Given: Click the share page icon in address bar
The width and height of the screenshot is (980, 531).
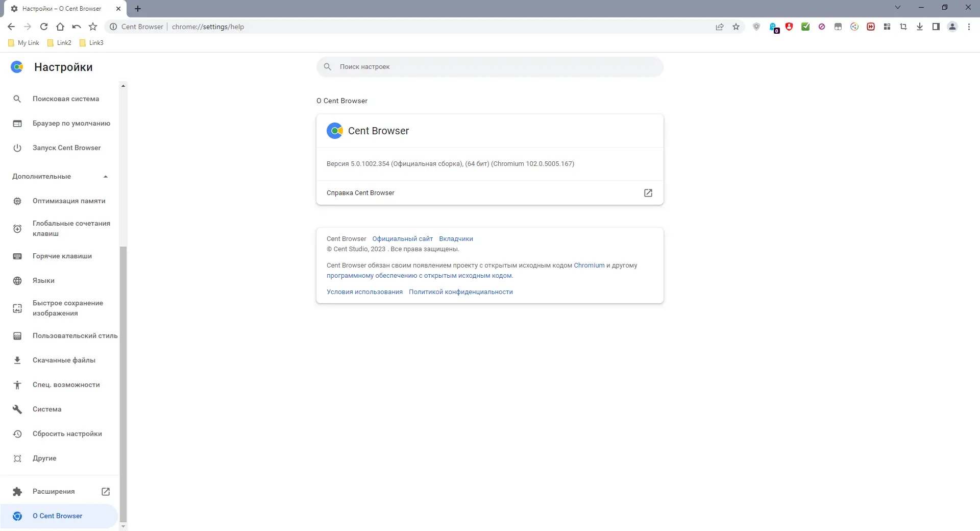Looking at the screenshot, I should click(x=720, y=27).
